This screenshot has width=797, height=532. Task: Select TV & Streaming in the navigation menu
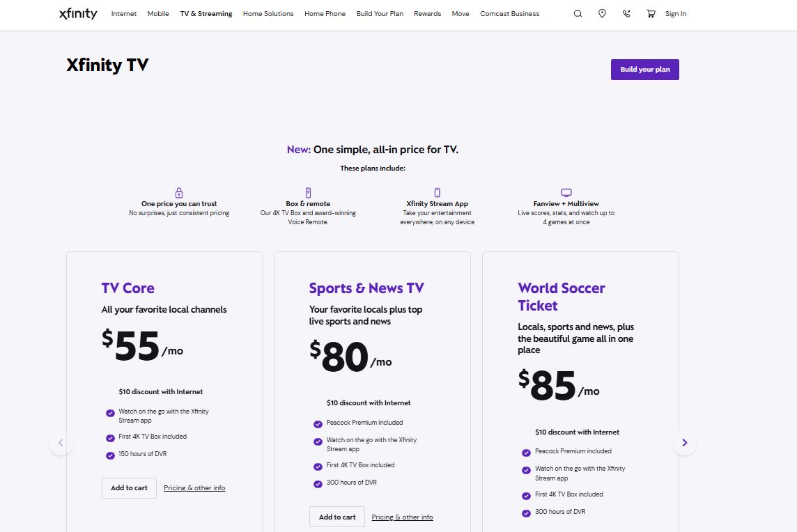click(x=206, y=13)
